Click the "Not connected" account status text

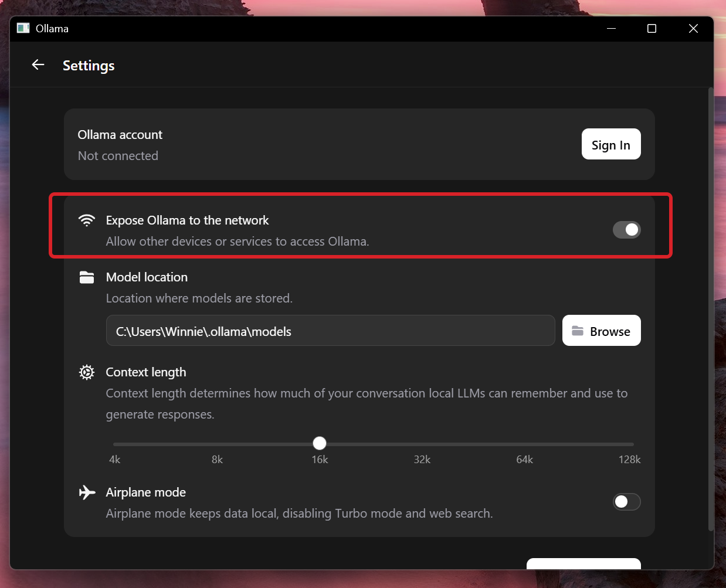(118, 156)
